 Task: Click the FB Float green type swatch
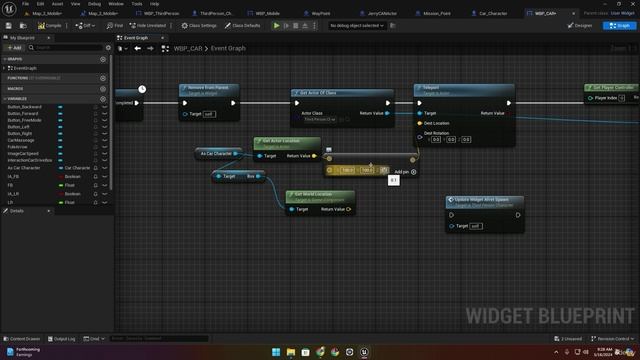[61, 185]
